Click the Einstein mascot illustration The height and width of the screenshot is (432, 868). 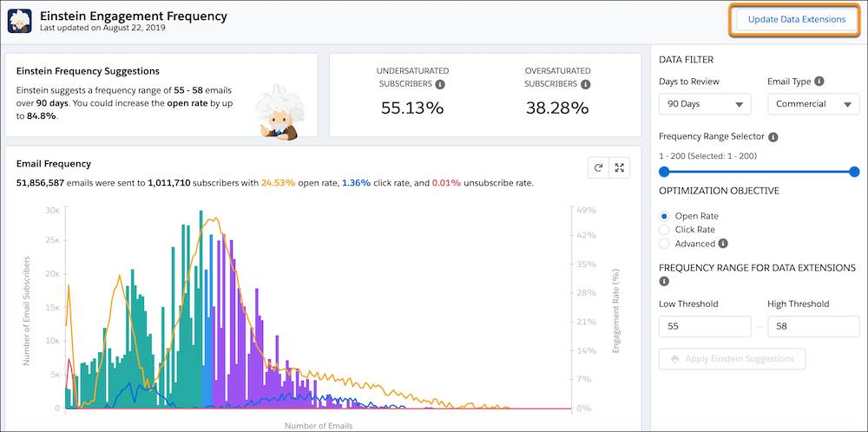[279, 114]
